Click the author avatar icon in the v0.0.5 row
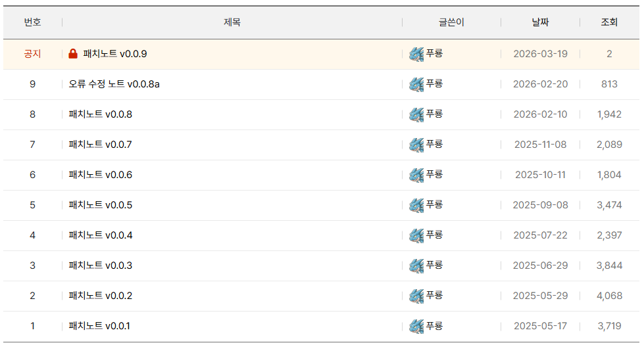 pyautogui.click(x=416, y=205)
